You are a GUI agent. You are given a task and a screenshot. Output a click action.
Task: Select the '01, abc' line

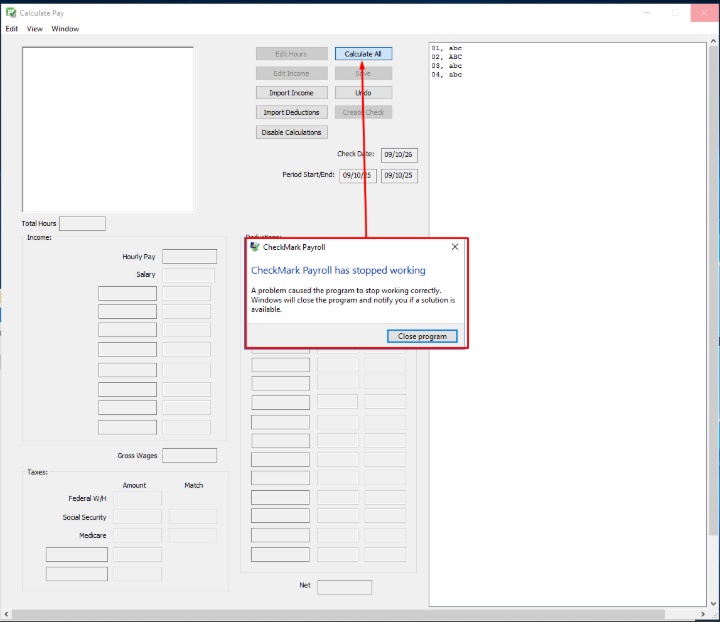point(447,48)
